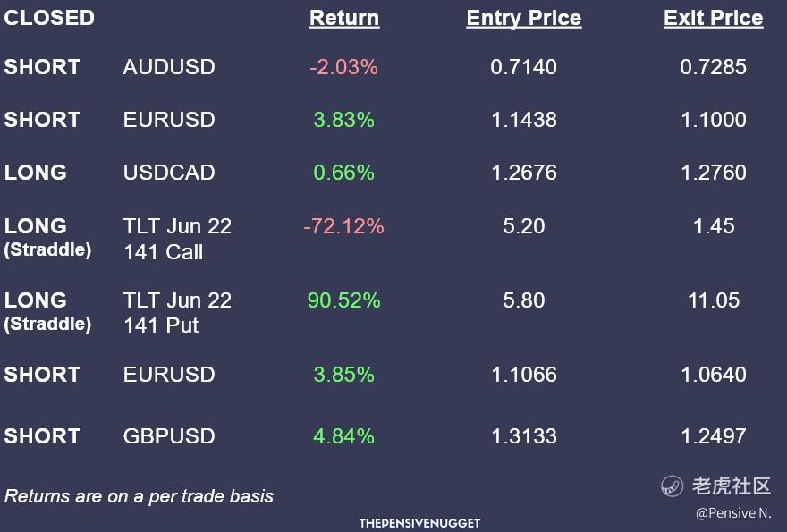Click the Exit Price column header
Viewport: 787px width, 532px height.
point(713,18)
